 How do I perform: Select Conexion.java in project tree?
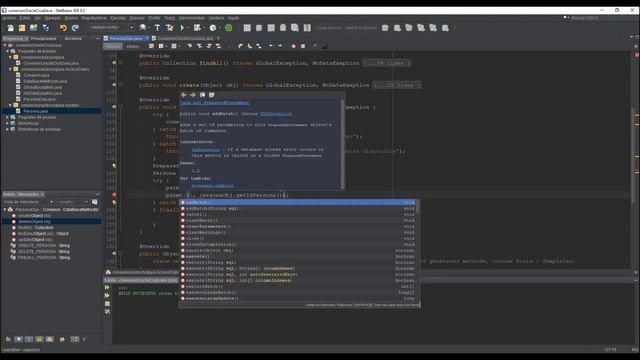(x=36, y=75)
